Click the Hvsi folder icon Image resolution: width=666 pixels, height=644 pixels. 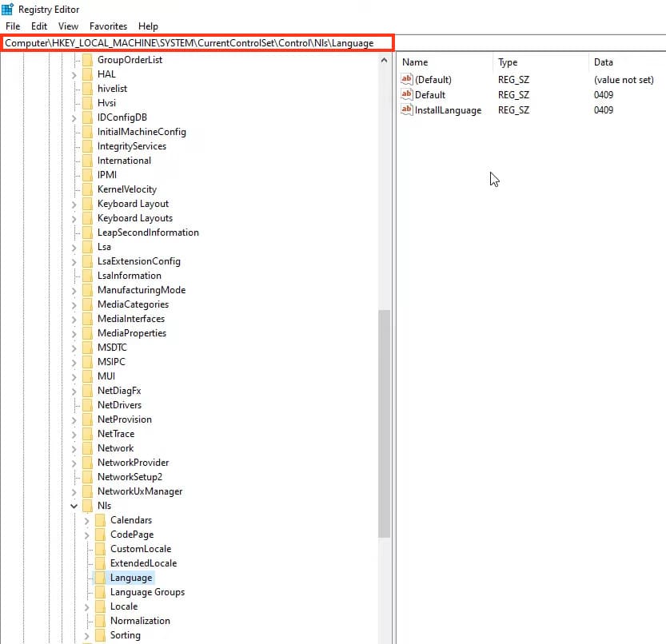pyautogui.click(x=87, y=103)
